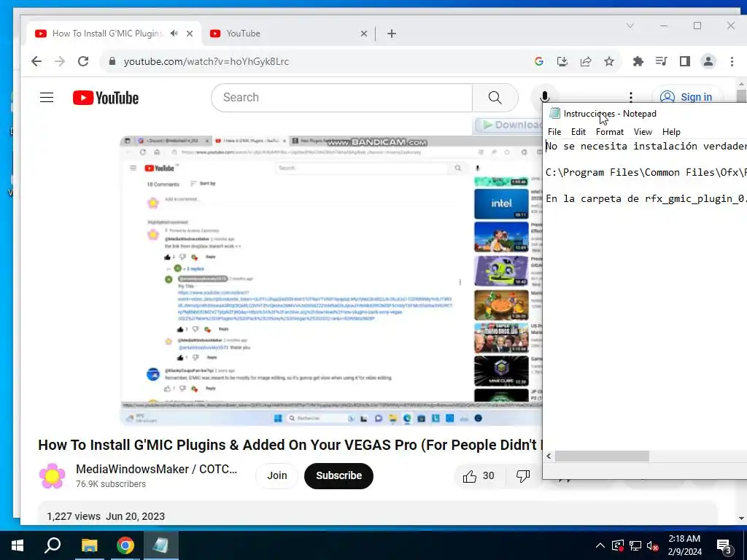The image size is (747, 560).
Task: Open Chrome profile avatar
Action: click(x=708, y=61)
